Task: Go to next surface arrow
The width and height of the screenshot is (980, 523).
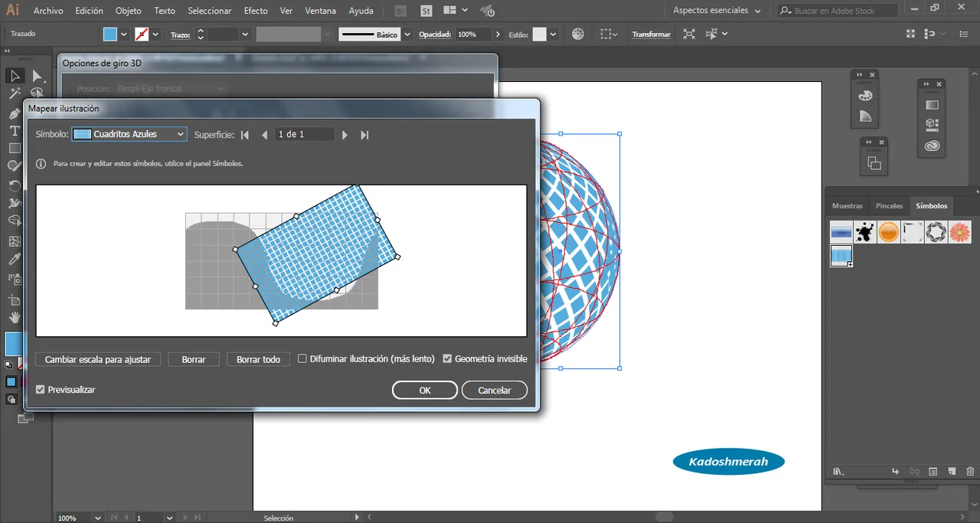Action: point(345,135)
